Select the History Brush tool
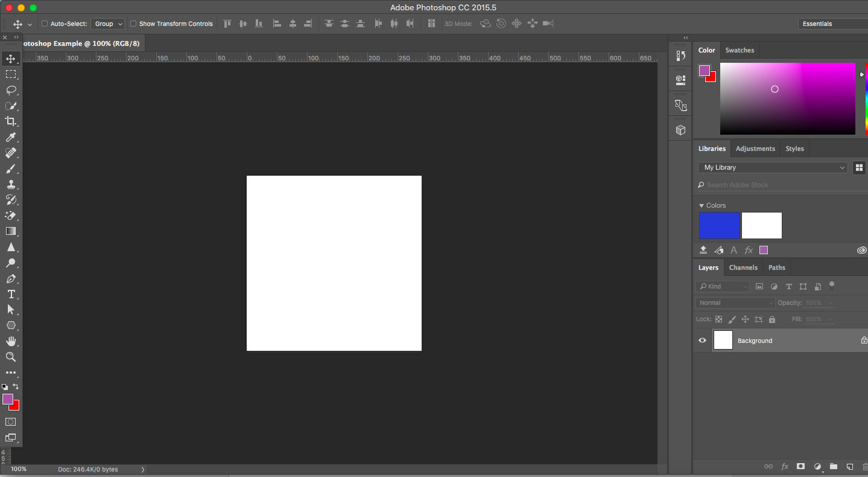868x477 pixels. point(11,200)
